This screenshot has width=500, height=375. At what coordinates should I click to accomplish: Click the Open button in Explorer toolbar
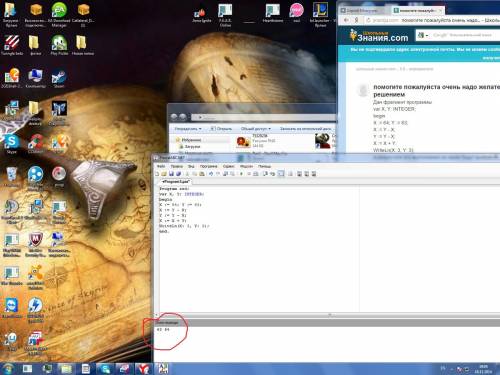click(221, 129)
